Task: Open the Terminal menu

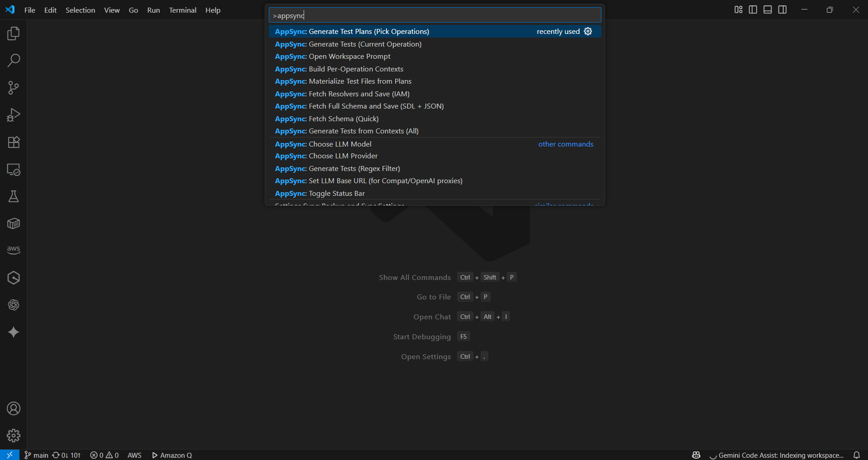Action: click(x=182, y=10)
